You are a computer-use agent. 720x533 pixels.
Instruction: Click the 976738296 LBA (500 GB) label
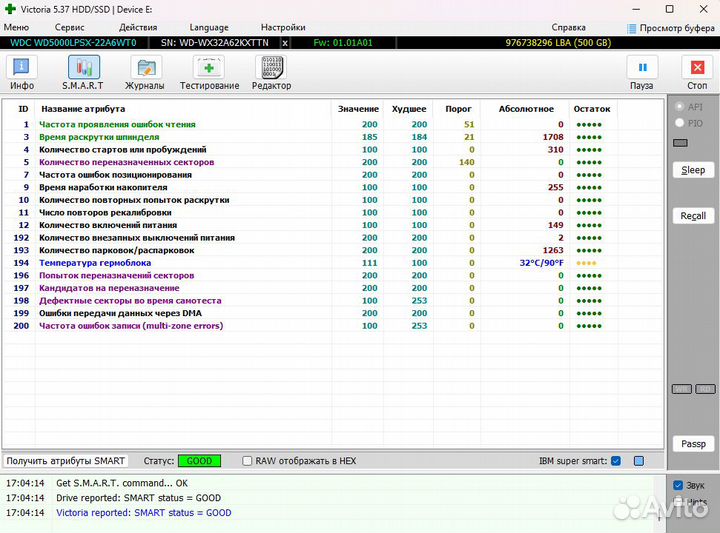558,43
